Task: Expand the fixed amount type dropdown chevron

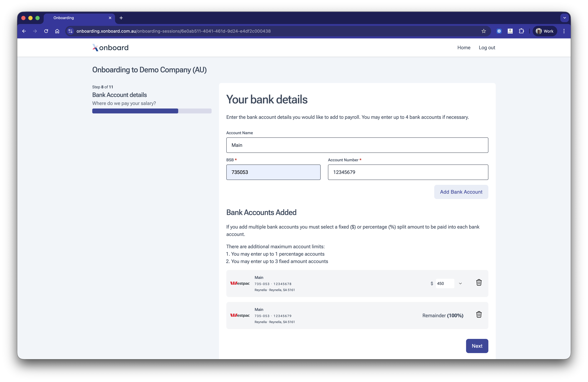Action: point(460,283)
